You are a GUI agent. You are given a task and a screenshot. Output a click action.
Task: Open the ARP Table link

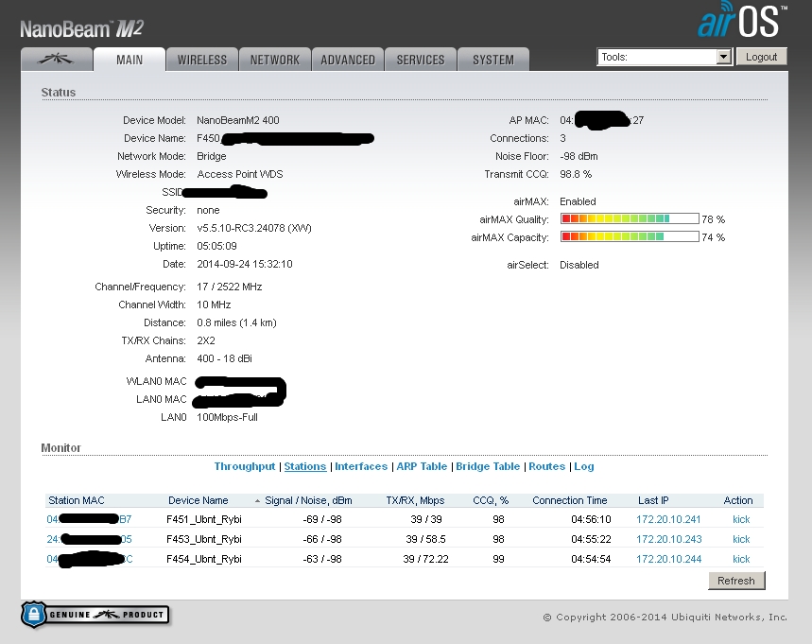422,466
